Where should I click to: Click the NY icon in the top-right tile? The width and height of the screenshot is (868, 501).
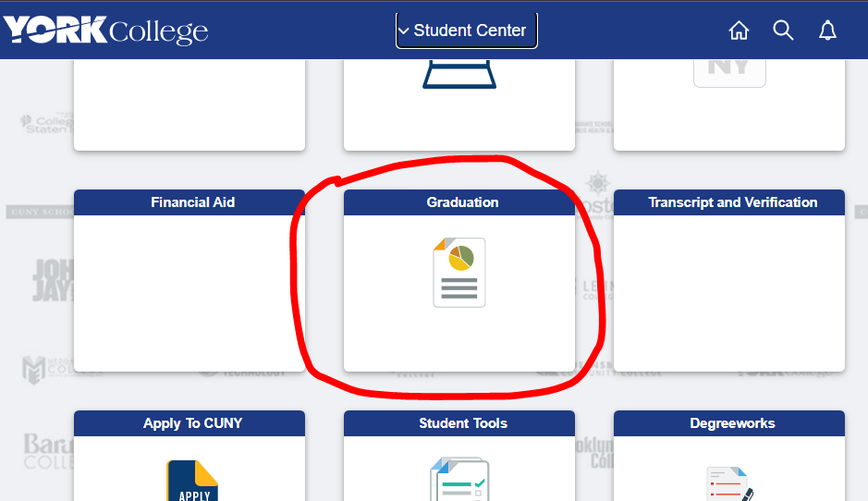pos(729,73)
